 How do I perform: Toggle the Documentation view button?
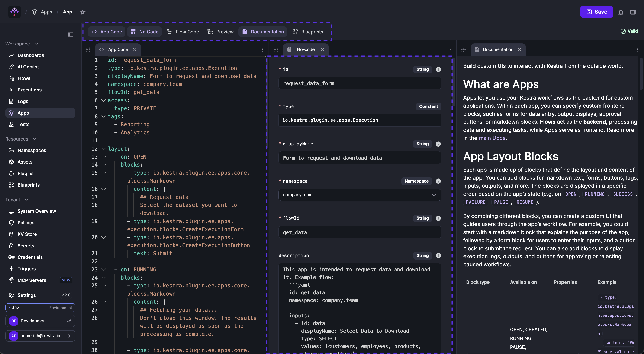point(263,32)
